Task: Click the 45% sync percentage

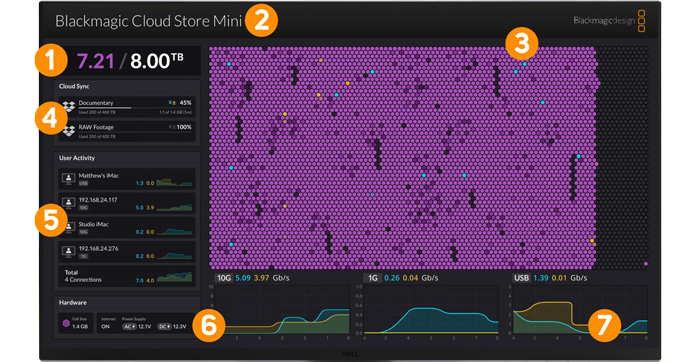Action: pyautogui.click(x=186, y=103)
